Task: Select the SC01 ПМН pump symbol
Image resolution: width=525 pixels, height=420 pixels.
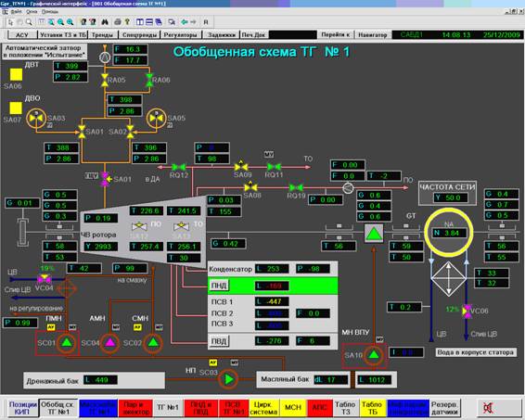Action: pyautogui.click(x=67, y=343)
